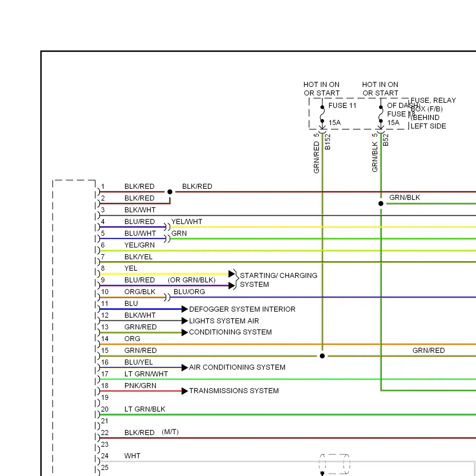Click the BLU label on pin 11
This screenshot has width=476, height=476.
[x=131, y=303]
